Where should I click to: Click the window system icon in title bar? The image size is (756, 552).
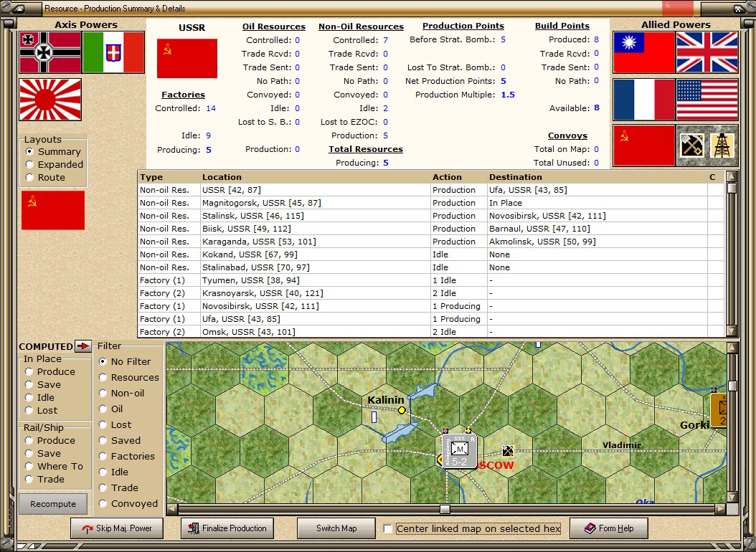point(19,8)
